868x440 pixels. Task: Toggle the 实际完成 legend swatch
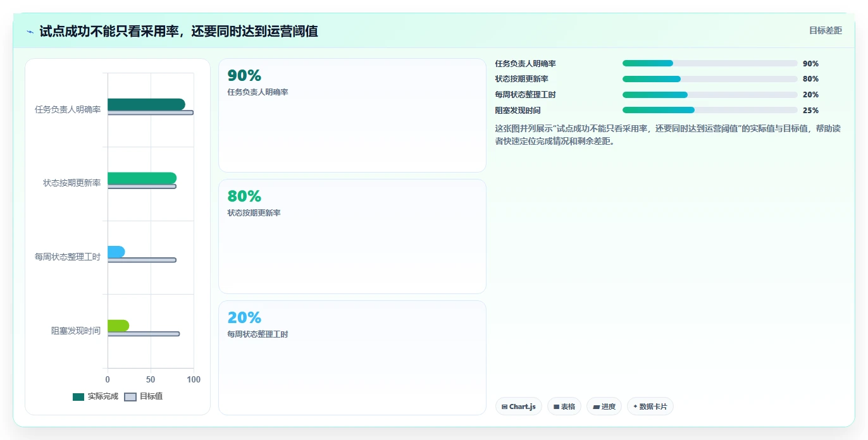[x=78, y=397]
